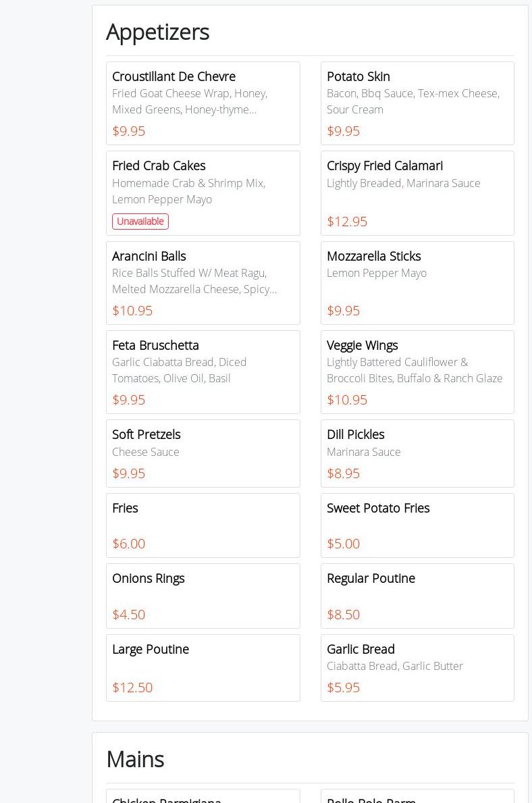Add Arancini Balls from the appetizers

(203, 282)
